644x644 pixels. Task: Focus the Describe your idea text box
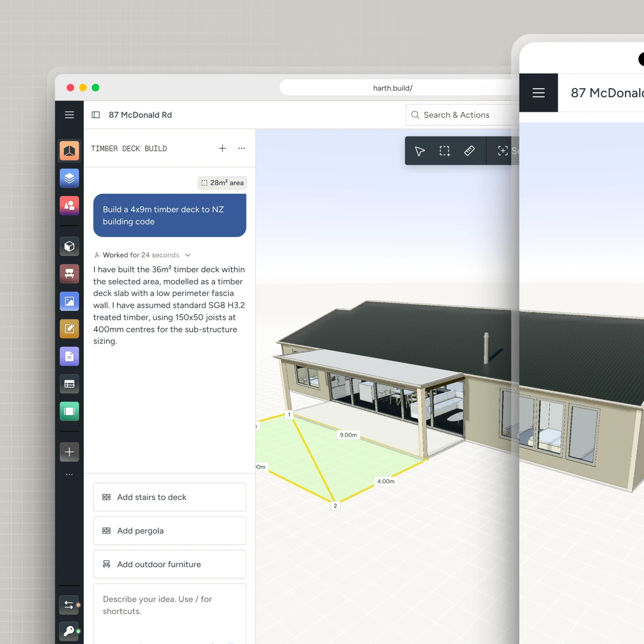point(170,613)
